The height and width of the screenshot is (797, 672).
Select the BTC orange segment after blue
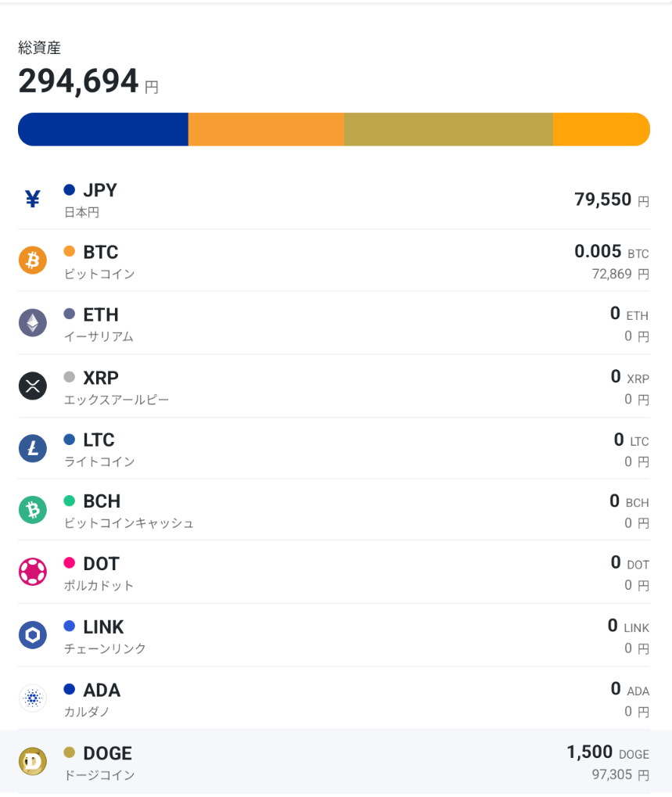click(266, 129)
